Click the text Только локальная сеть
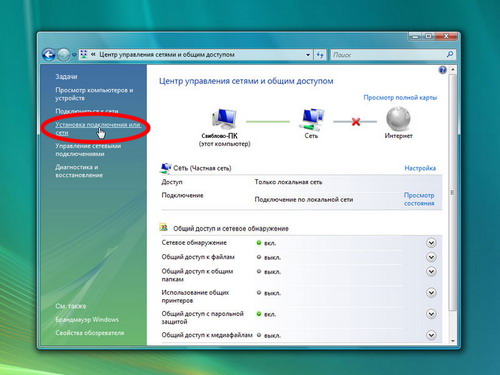The height and width of the screenshot is (375, 500). click(x=288, y=182)
